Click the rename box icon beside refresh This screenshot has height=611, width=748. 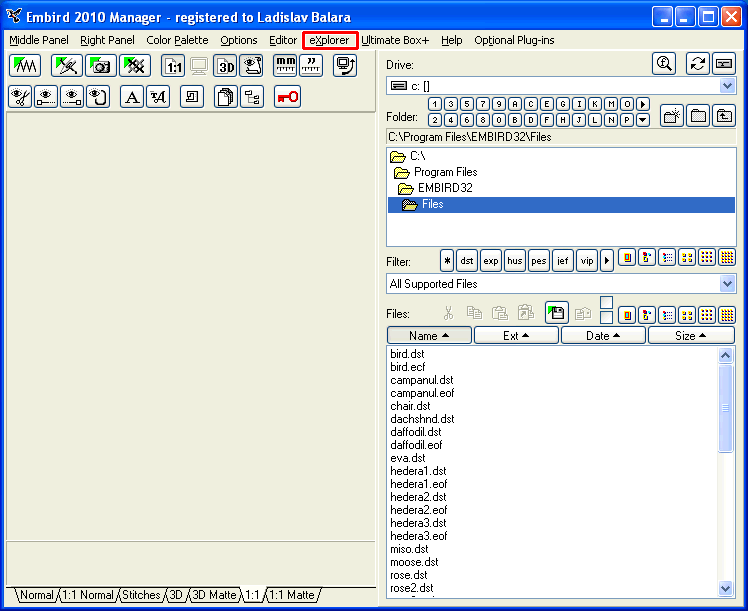click(724, 63)
